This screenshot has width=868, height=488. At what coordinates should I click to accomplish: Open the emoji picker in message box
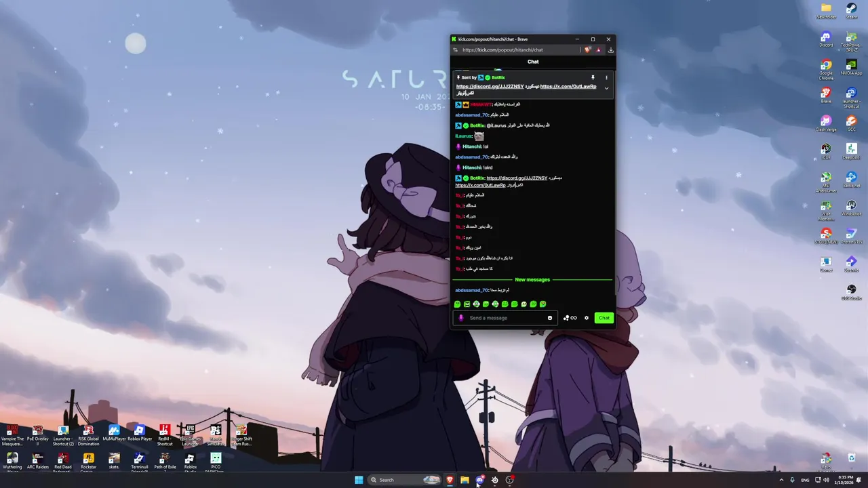[550, 318]
